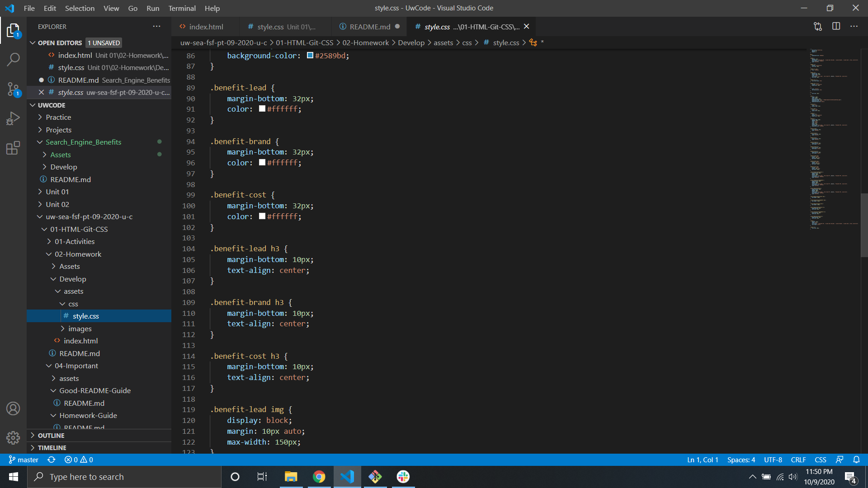Switch to style.css Unit 01 tab
The width and height of the screenshot is (868, 488).
(286, 27)
